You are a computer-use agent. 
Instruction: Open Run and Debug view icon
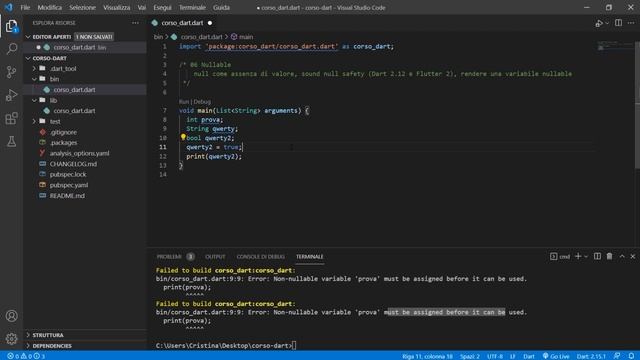coord(11,95)
